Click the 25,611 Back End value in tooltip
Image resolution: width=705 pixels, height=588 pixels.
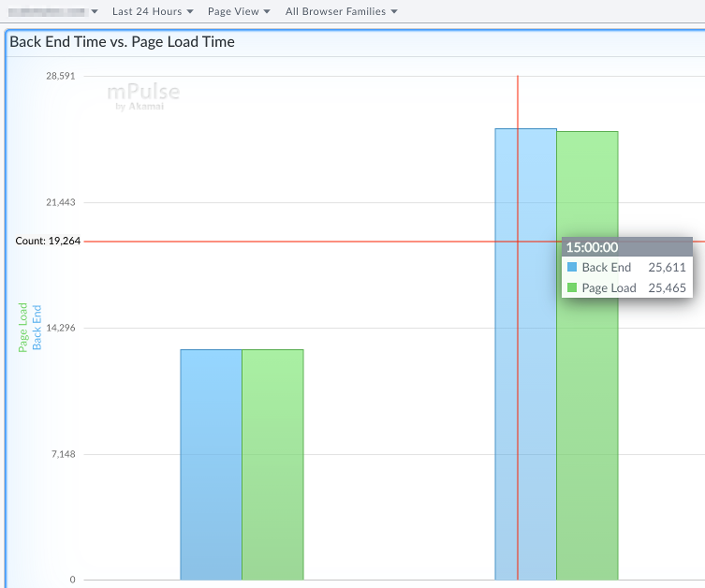(667, 268)
